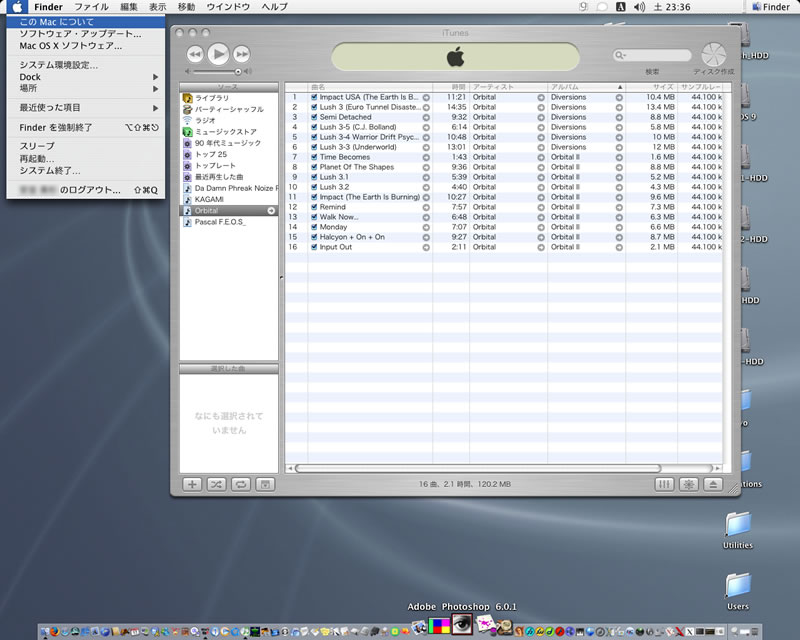Select ライブラリ in the source list

point(229,98)
